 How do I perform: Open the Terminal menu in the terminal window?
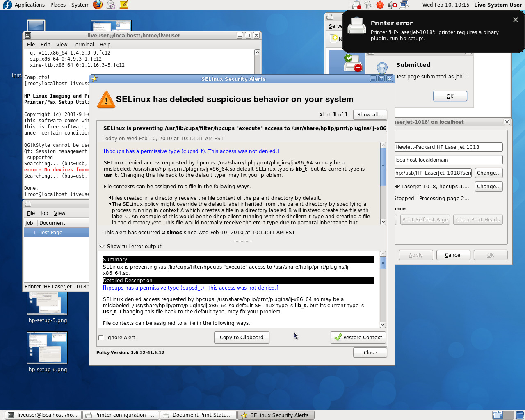83,45
